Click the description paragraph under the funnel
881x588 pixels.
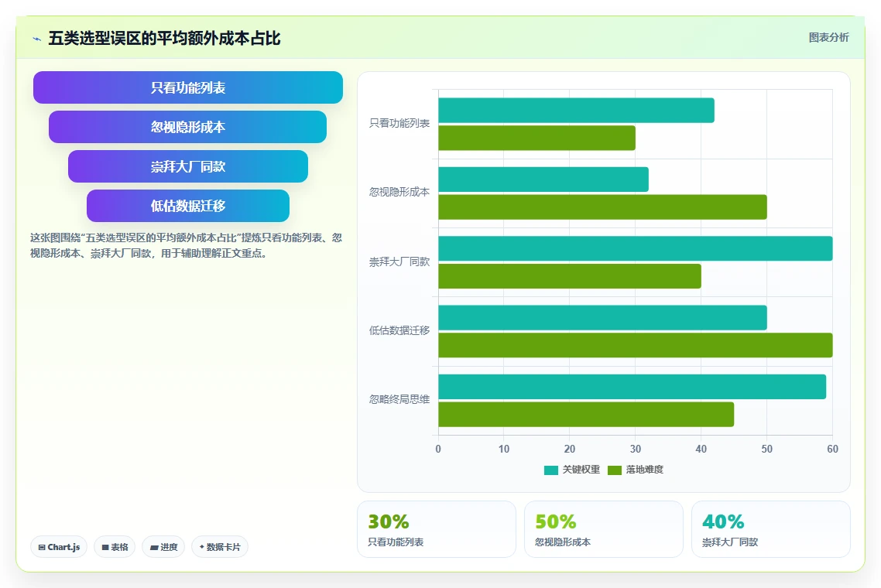coord(186,245)
